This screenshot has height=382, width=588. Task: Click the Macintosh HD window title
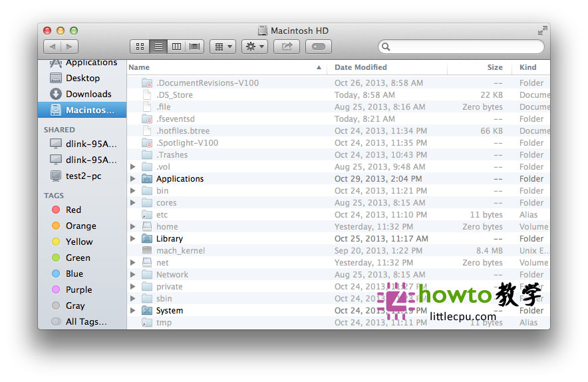pyautogui.click(x=299, y=31)
